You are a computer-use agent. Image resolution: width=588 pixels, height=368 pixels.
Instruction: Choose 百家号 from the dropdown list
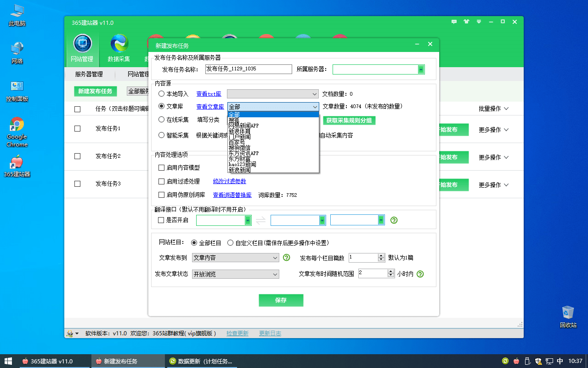click(x=273, y=142)
